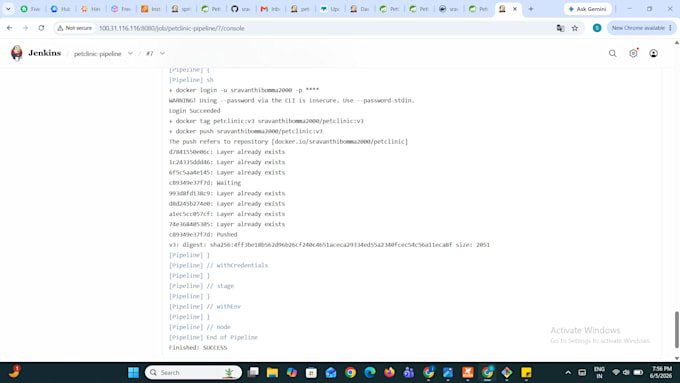This screenshot has height=383, width=680.
Task: Open a new browser tab
Action: (x=530, y=9)
